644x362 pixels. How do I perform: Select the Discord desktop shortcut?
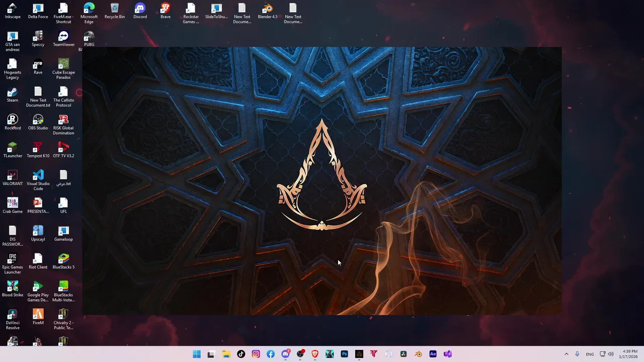140,11
